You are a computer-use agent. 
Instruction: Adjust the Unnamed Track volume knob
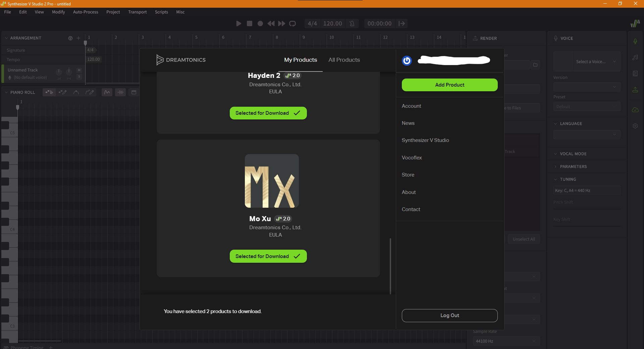coord(59,71)
